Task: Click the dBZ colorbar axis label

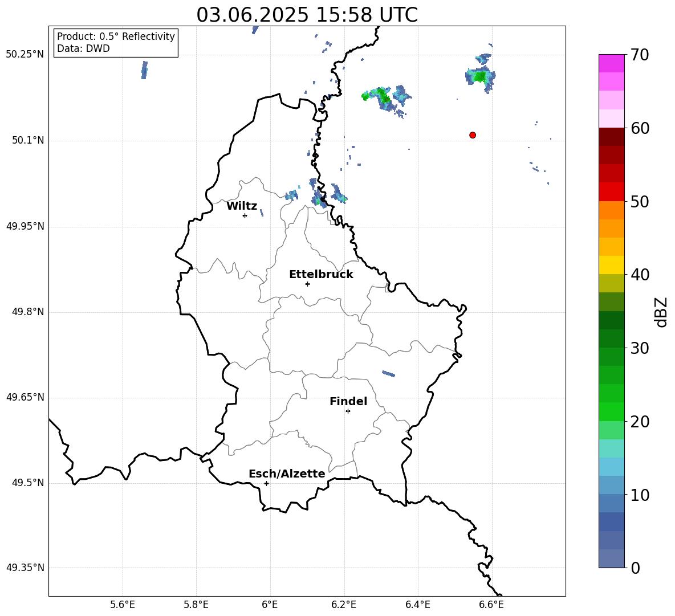Action: 662,312
